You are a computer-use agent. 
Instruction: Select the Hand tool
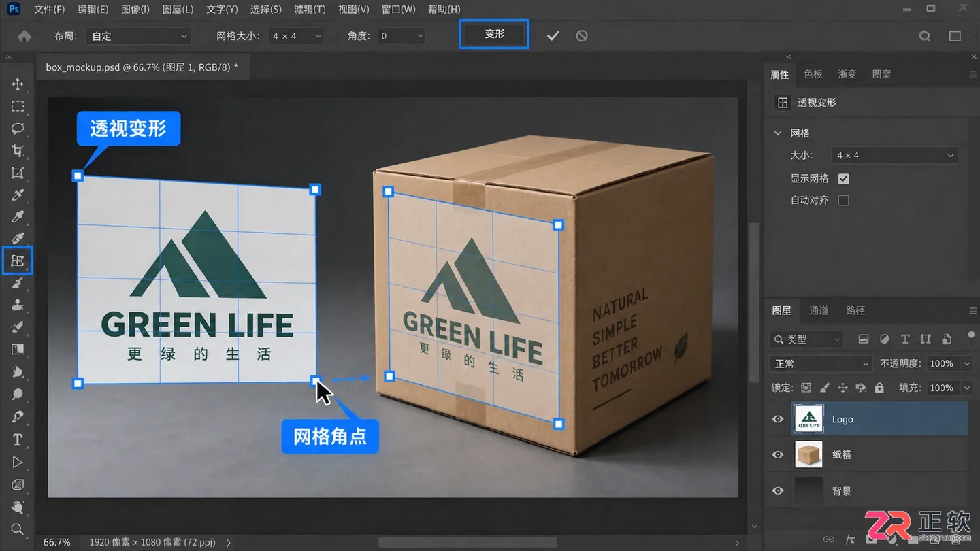pos(18,507)
